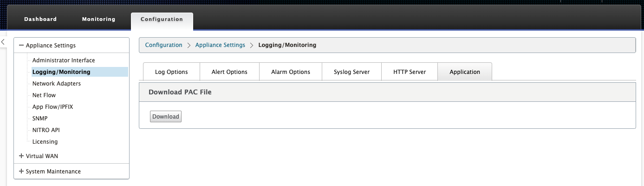
Task: Select the Application tab
Action: pos(465,72)
